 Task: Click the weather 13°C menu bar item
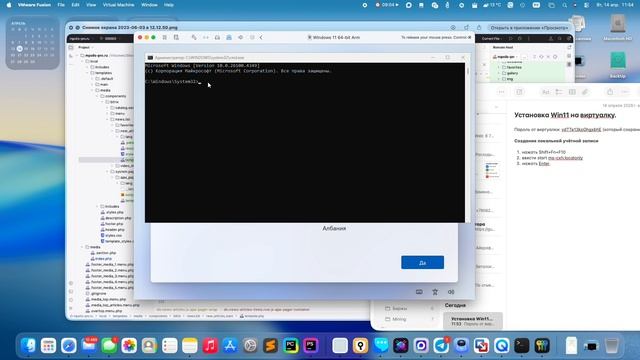[492, 5]
